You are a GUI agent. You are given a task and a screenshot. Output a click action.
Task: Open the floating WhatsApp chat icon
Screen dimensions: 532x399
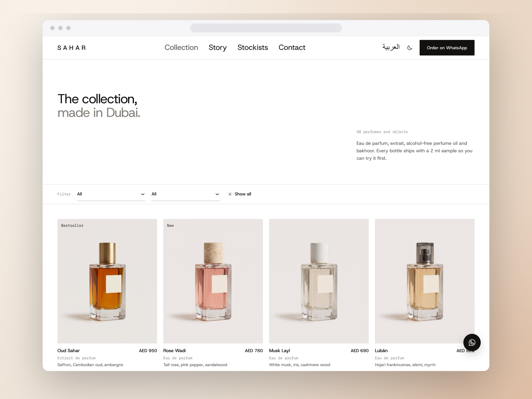(x=472, y=342)
